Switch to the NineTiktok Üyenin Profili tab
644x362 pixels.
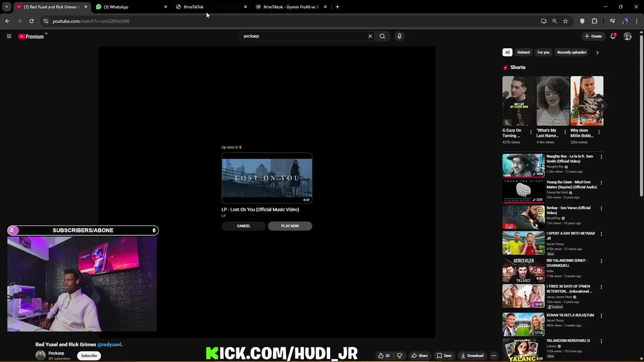pos(291,7)
